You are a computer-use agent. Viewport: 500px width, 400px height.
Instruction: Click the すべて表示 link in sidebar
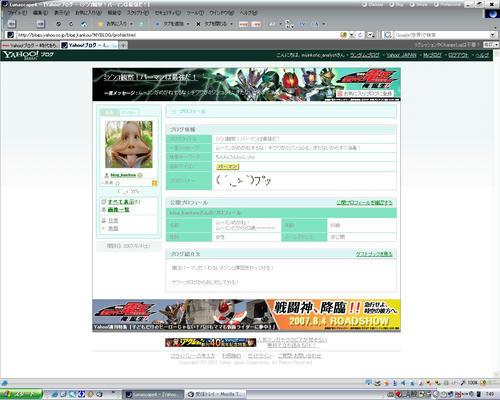tap(121, 202)
